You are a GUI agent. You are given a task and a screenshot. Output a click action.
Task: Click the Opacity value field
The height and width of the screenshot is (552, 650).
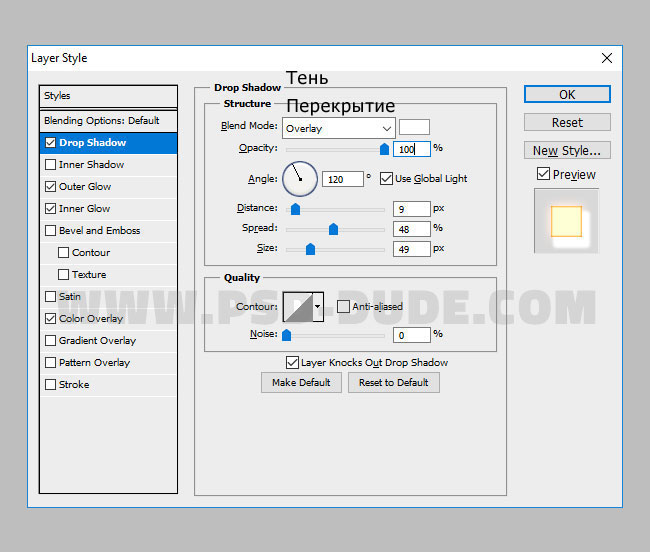pyautogui.click(x=412, y=149)
